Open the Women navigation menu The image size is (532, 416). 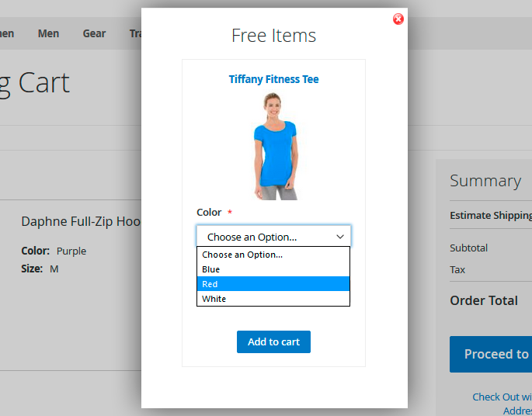coord(5,33)
